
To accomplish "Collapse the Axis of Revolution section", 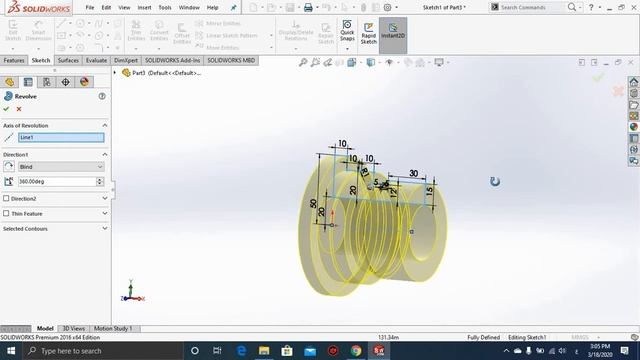I will [105, 125].
